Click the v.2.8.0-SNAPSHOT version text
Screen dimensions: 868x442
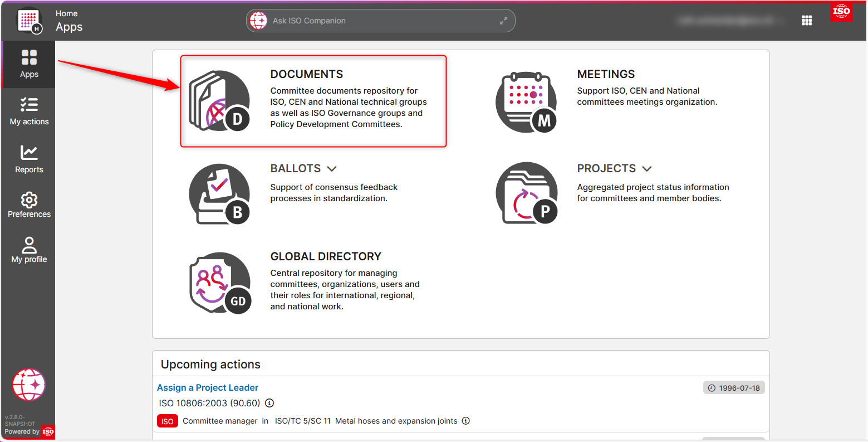pos(20,420)
